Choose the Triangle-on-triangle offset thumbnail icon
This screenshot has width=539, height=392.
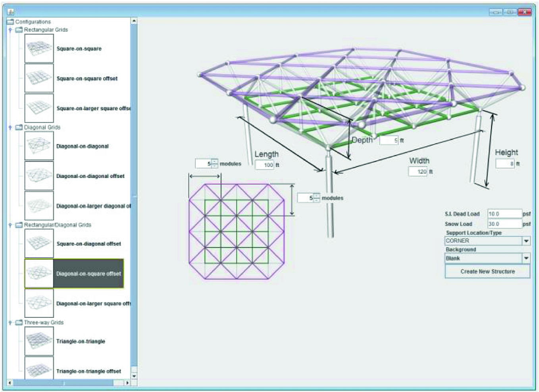coord(39,369)
